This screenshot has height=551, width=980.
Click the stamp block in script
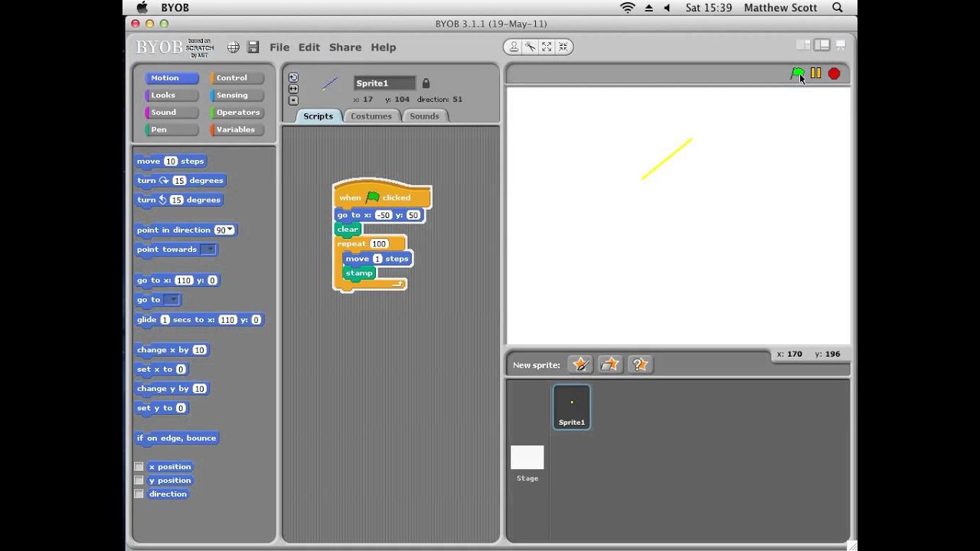(x=359, y=273)
